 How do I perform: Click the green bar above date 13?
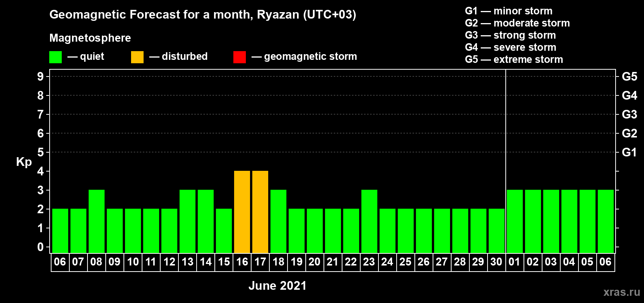click(x=188, y=221)
